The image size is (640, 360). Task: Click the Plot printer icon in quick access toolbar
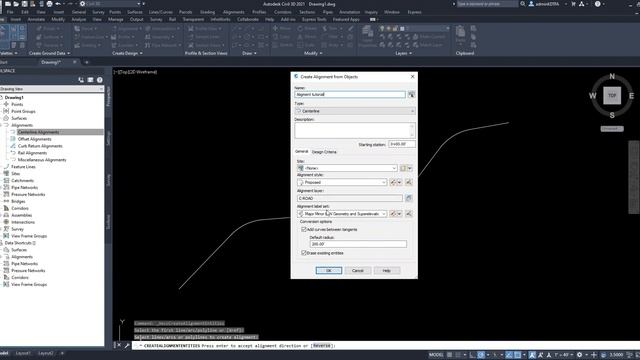click(x=49, y=4)
